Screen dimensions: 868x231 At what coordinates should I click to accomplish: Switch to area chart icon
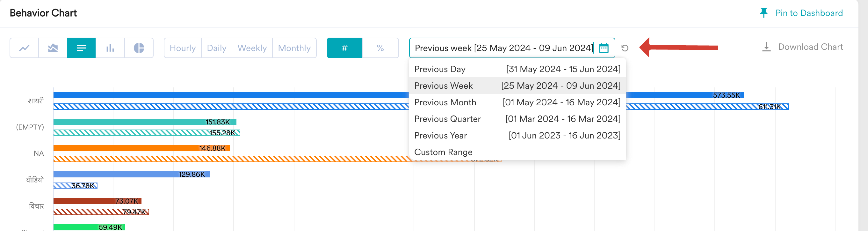click(53, 48)
